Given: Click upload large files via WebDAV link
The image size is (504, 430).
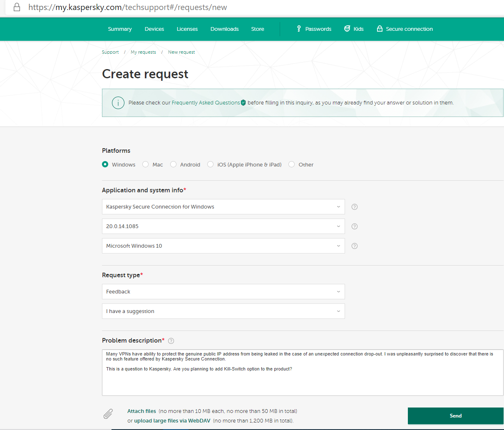Looking at the screenshot, I should pyautogui.click(x=172, y=421).
